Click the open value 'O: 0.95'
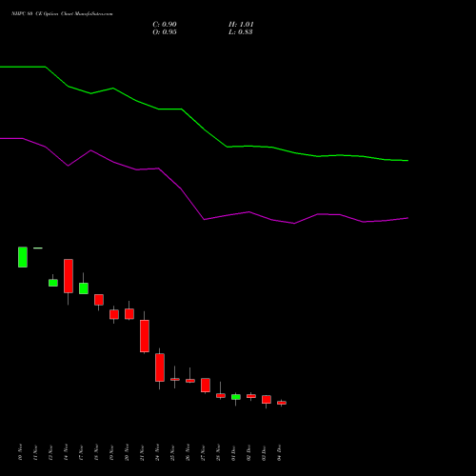Screen dimensions: 476x476 pyautogui.click(x=165, y=32)
